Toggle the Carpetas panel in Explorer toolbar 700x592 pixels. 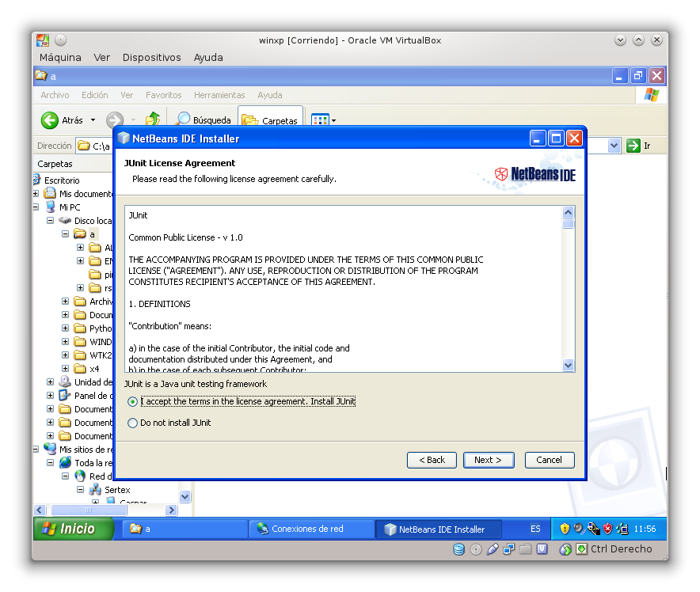click(269, 120)
